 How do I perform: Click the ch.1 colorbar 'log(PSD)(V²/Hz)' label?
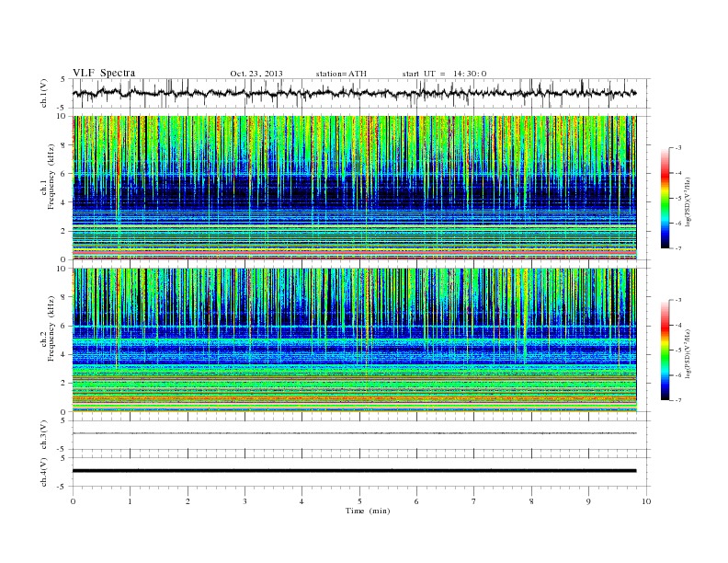tap(688, 201)
